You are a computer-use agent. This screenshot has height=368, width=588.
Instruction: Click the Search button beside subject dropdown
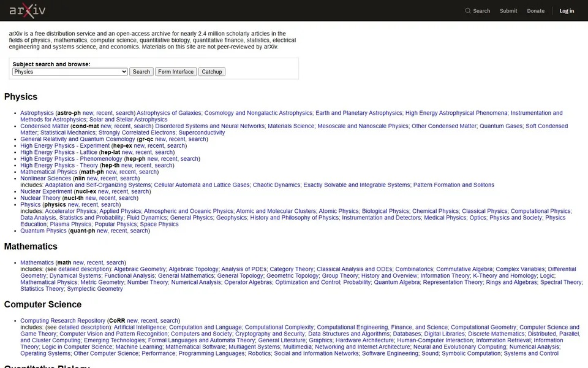[141, 72]
